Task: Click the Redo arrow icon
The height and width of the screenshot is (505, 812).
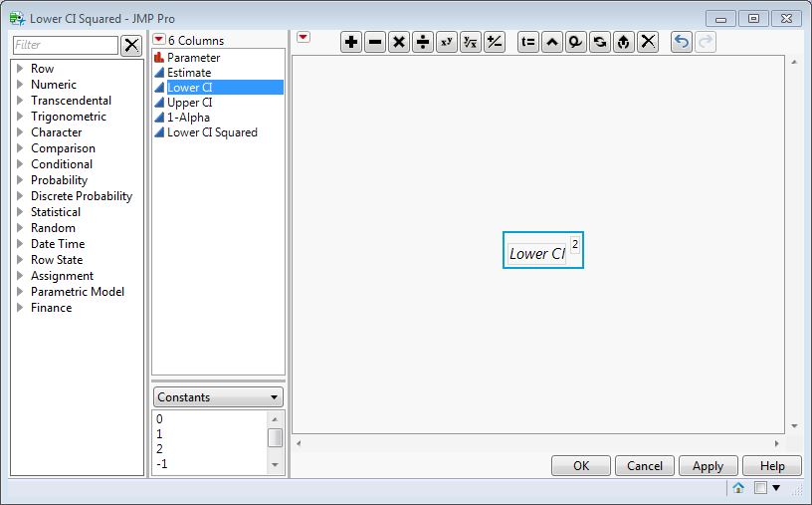Action: [706, 42]
